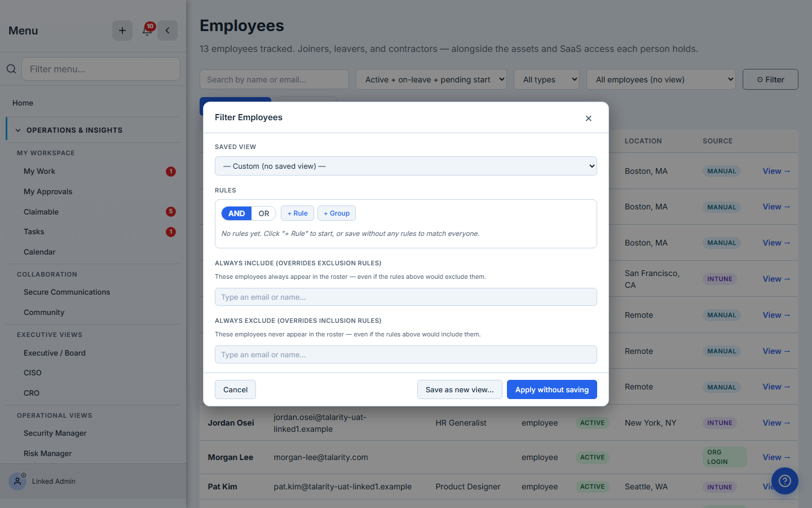Open My Work in sidebar
The image size is (812, 508).
click(39, 171)
